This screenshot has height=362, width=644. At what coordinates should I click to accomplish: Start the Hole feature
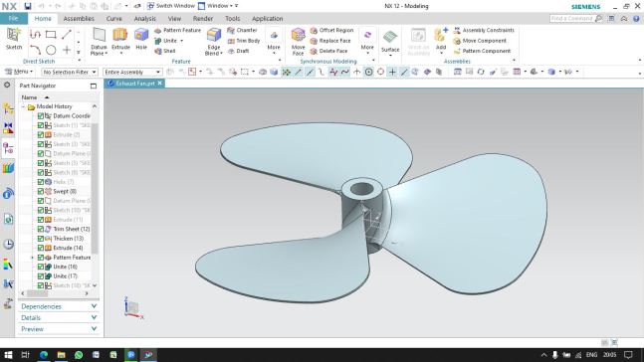click(141, 39)
